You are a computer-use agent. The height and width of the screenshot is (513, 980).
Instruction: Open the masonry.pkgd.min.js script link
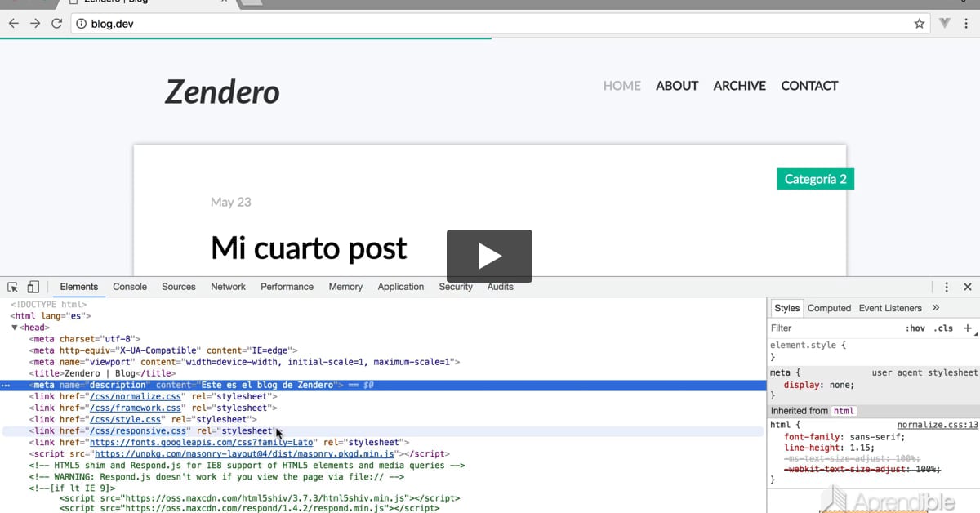pyautogui.click(x=245, y=453)
